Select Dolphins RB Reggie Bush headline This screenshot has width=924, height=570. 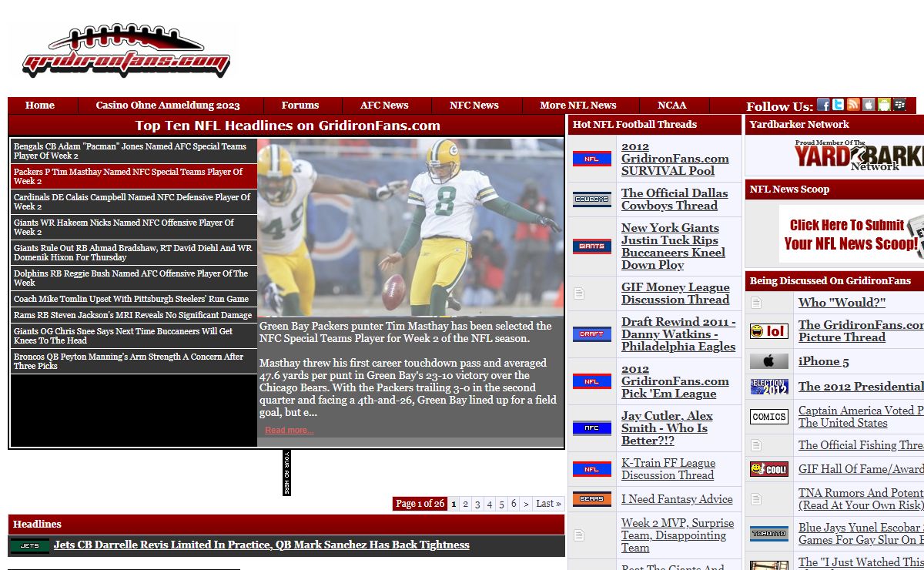134,278
